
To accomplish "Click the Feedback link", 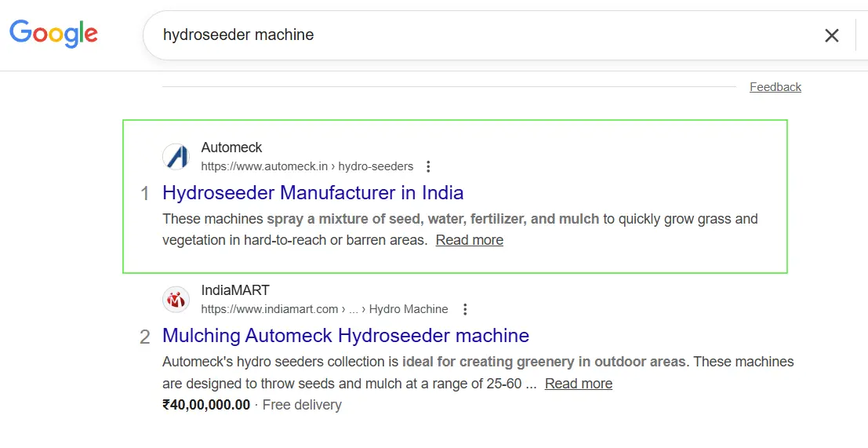I will [775, 87].
